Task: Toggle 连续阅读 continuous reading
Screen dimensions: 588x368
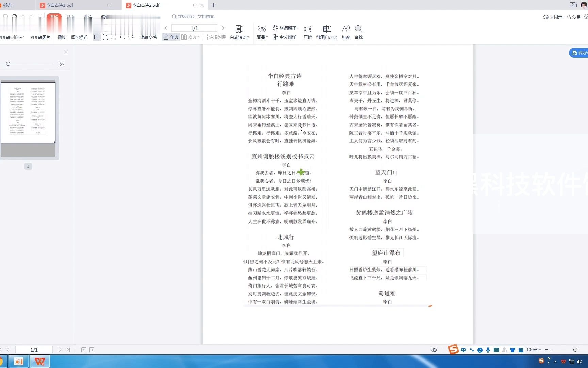Action: click(214, 37)
